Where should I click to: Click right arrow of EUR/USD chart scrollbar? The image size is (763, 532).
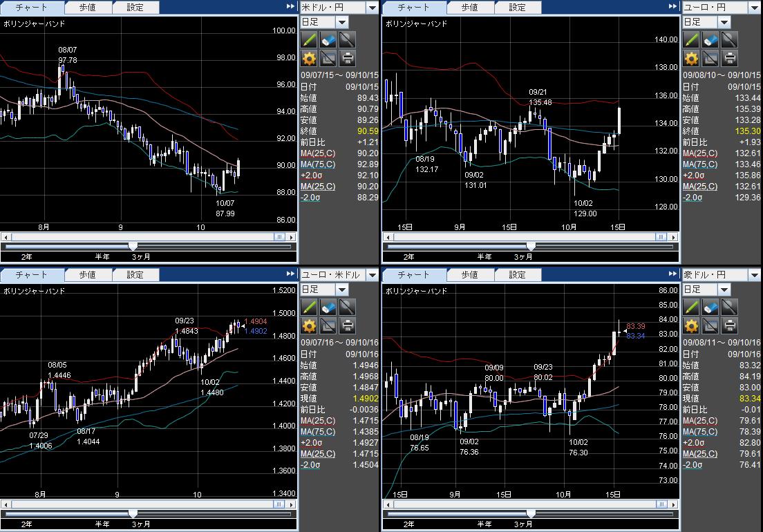pos(292,505)
